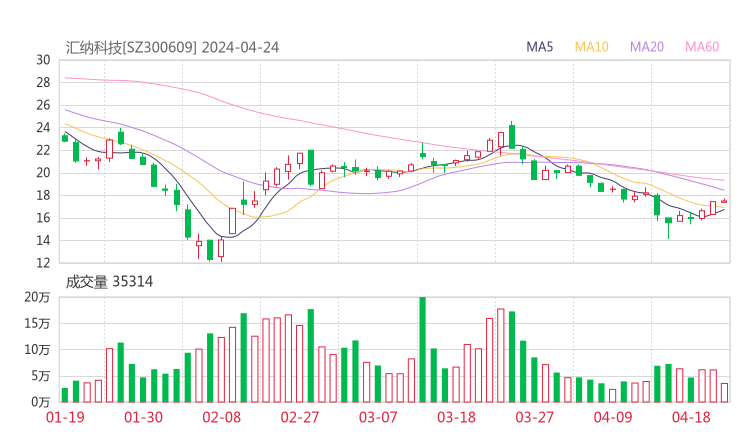This screenshot has width=740, height=440.
Task: Click the 03-27 date axis label
Action: [534, 417]
